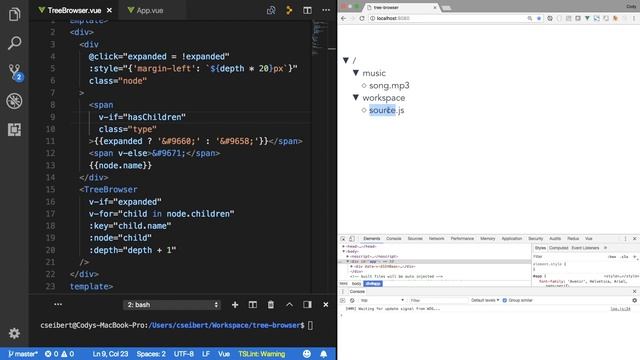Expand the noscript element in the DOM tree
The height and width of the screenshot is (360, 640).
(x=347, y=256)
